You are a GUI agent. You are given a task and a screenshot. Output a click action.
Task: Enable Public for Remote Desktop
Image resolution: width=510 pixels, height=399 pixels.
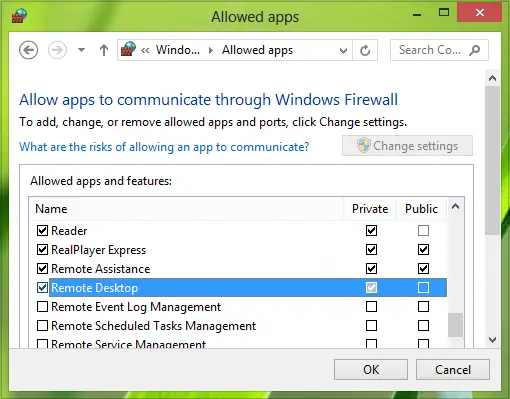[x=423, y=287]
